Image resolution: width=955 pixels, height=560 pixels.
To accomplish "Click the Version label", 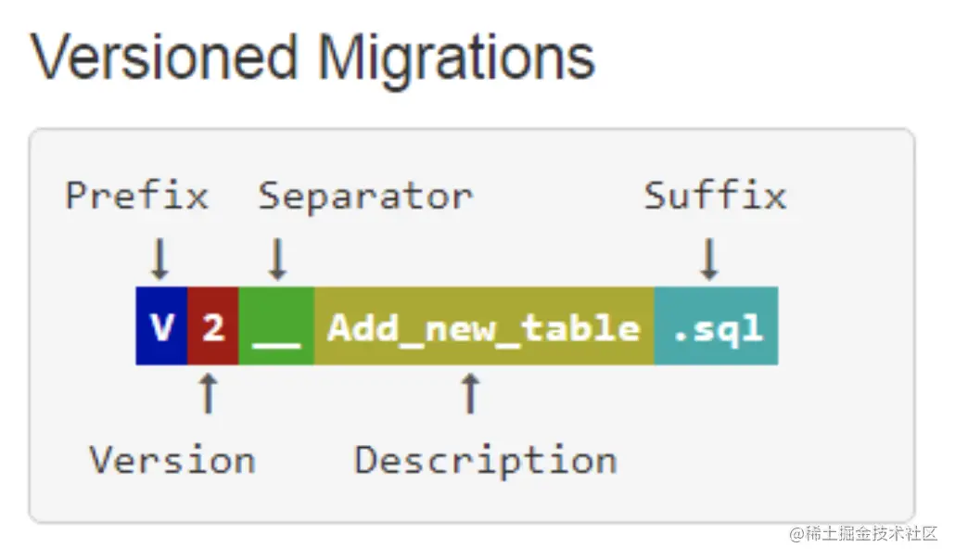I will pos(172,460).
